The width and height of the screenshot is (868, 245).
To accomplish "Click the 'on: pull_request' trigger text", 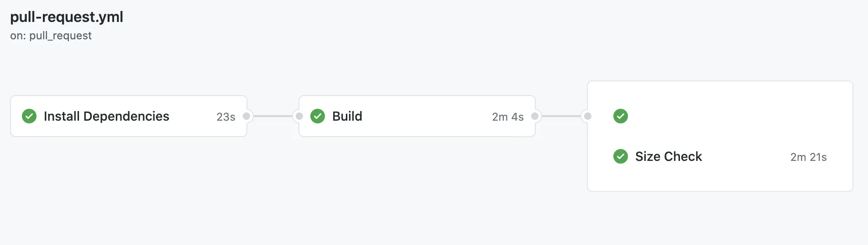I will 51,36.
